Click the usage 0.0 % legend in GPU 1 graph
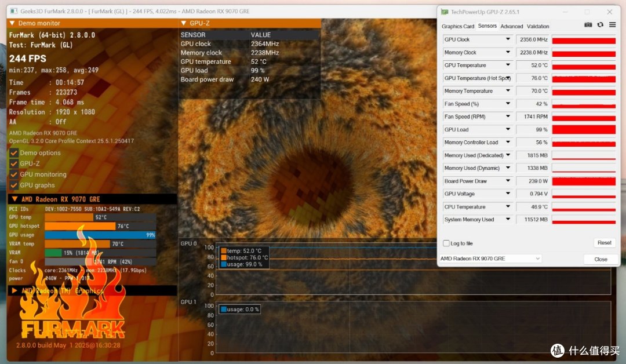The image size is (626, 364). pyautogui.click(x=239, y=310)
